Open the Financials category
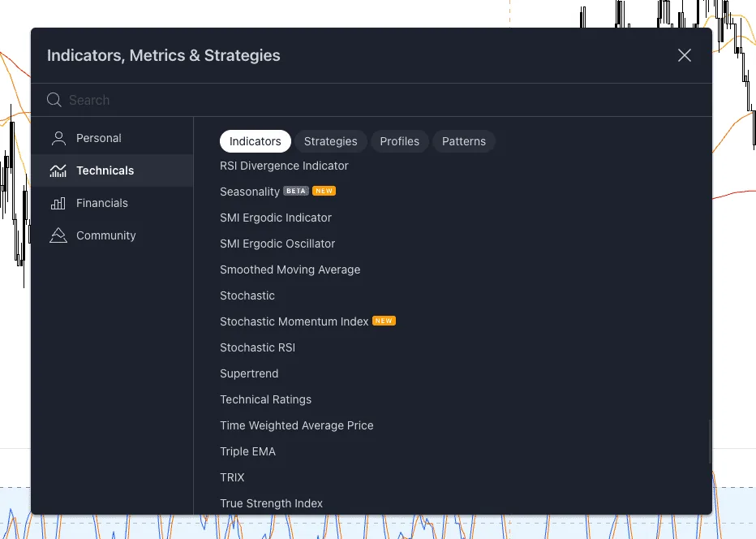756x539 pixels. pyautogui.click(x=112, y=203)
